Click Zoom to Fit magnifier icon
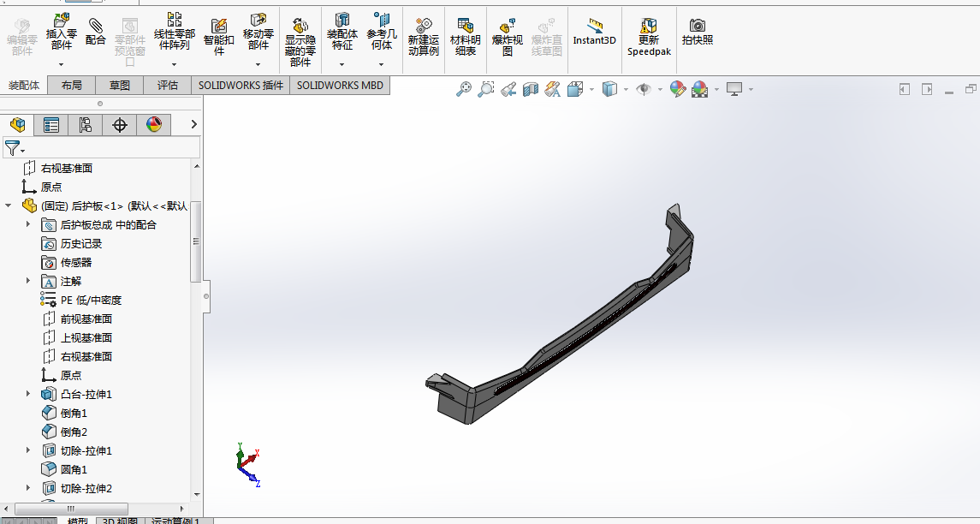The height and width of the screenshot is (524, 980). click(x=464, y=89)
